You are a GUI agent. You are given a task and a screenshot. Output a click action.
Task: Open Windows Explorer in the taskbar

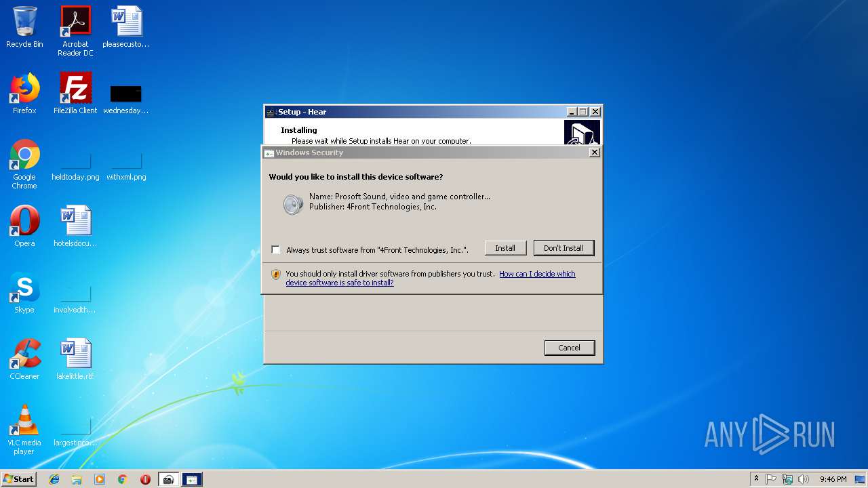coord(77,479)
